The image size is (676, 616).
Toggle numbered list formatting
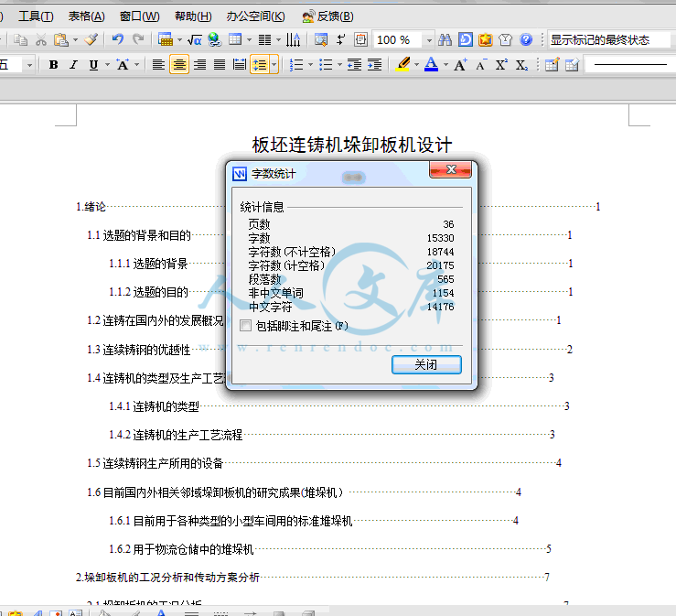(x=295, y=65)
